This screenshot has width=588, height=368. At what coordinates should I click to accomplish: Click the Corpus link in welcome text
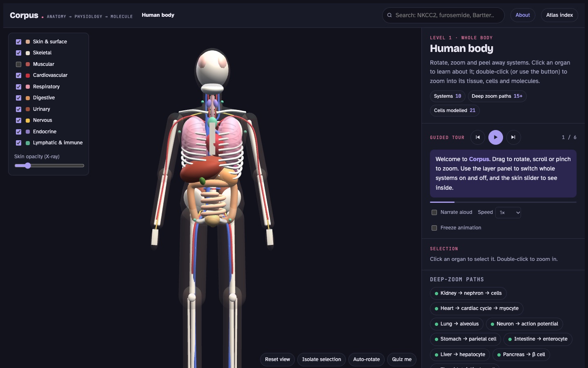coord(479,159)
